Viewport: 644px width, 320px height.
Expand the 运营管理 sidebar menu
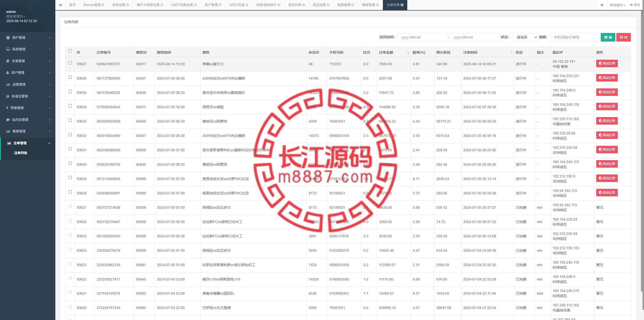coord(28,84)
